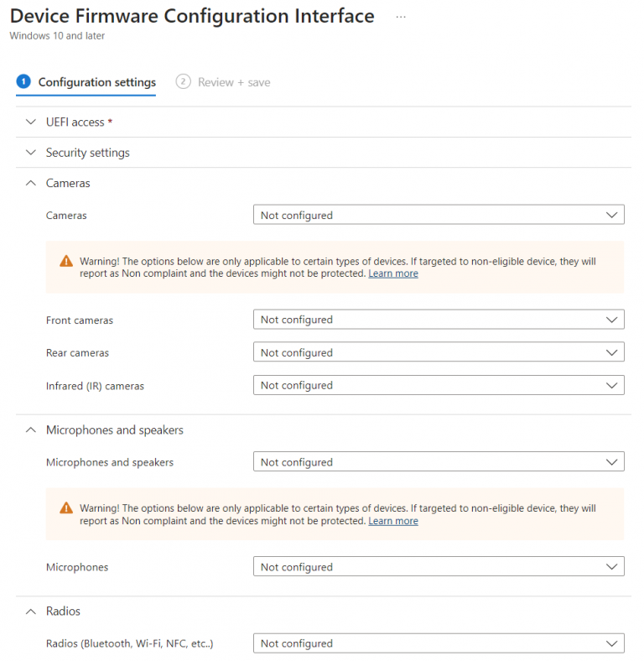The image size is (644, 661).
Task: Expand the UEFI access section
Action: tap(31, 122)
